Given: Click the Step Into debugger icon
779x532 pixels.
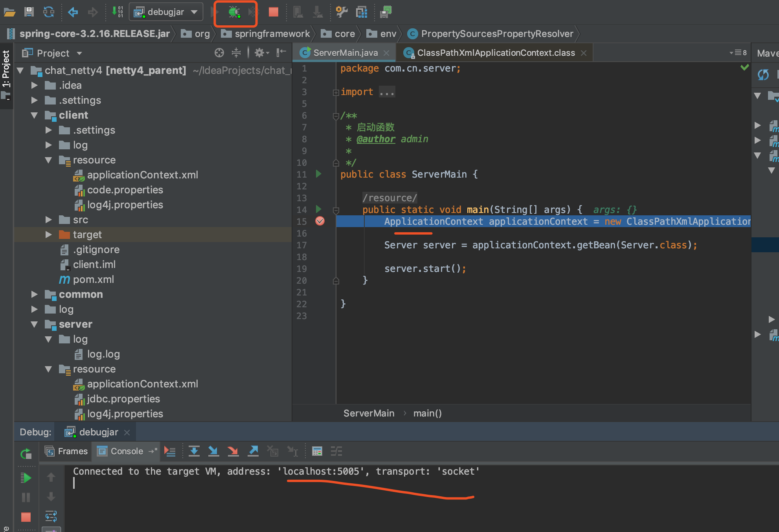Looking at the screenshot, I should [213, 451].
